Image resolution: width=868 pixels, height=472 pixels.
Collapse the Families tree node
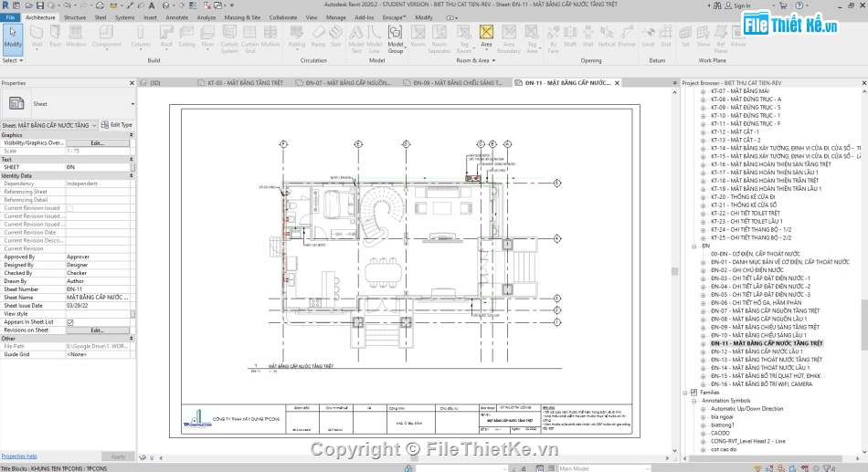pyautogui.click(x=685, y=393)
